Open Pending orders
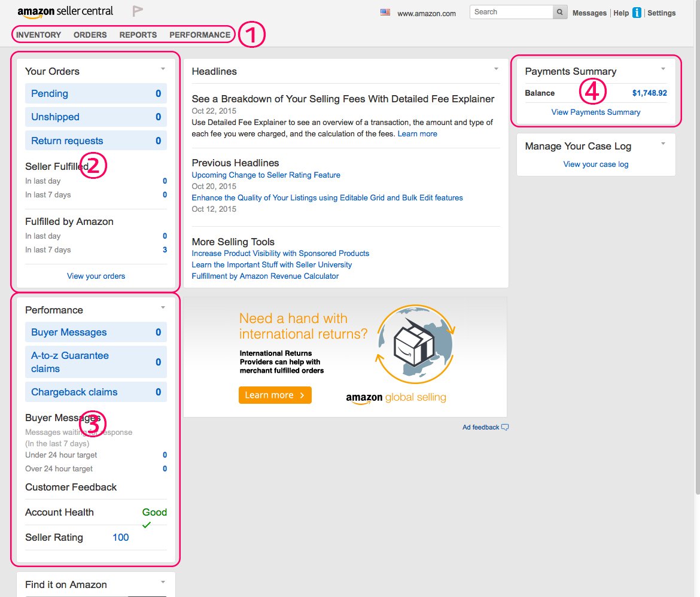This screenshot has width=700, height=597. 96,93
